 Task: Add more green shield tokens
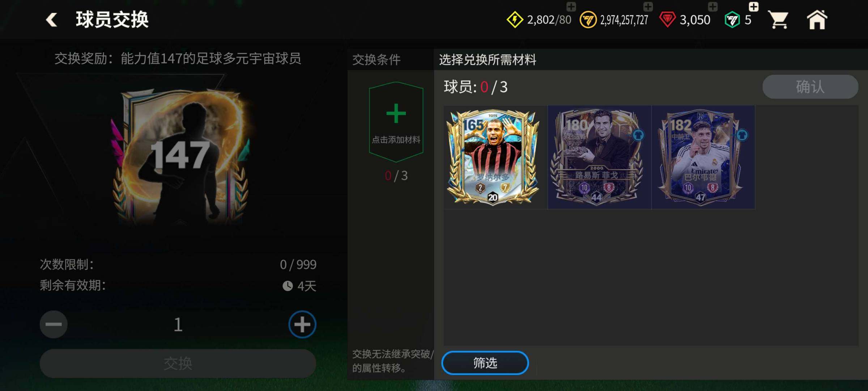click(754, 7)
